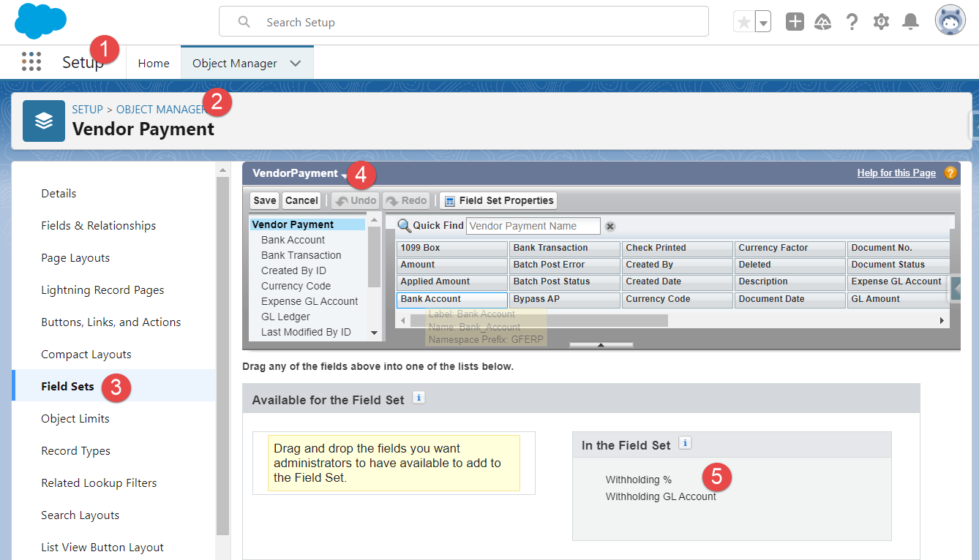Open Lightning Record Pages
The width and height of the screenshot is (979, 560).
tap(102, 290)
